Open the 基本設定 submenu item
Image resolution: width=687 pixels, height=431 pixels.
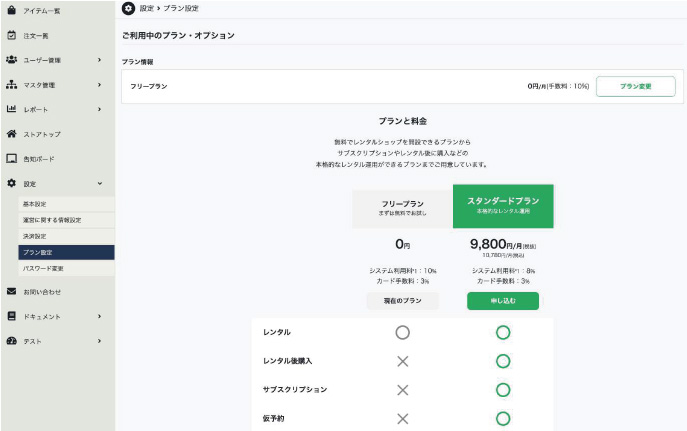point(35,204)
